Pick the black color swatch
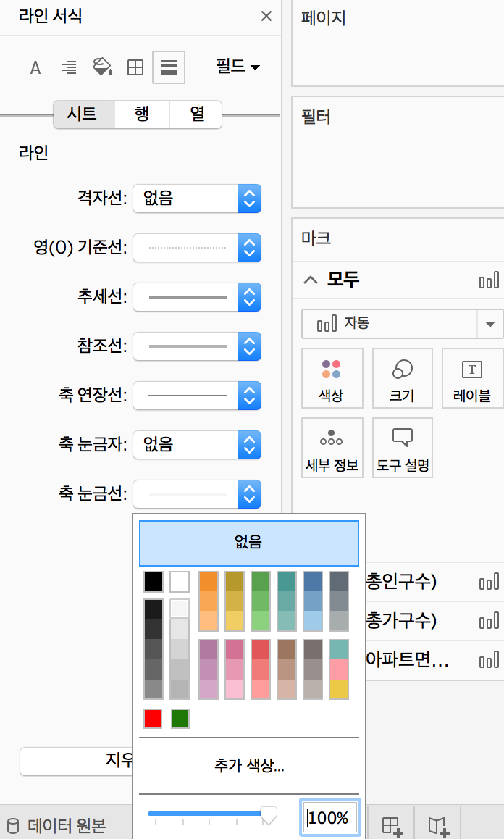 coord(154,582)
